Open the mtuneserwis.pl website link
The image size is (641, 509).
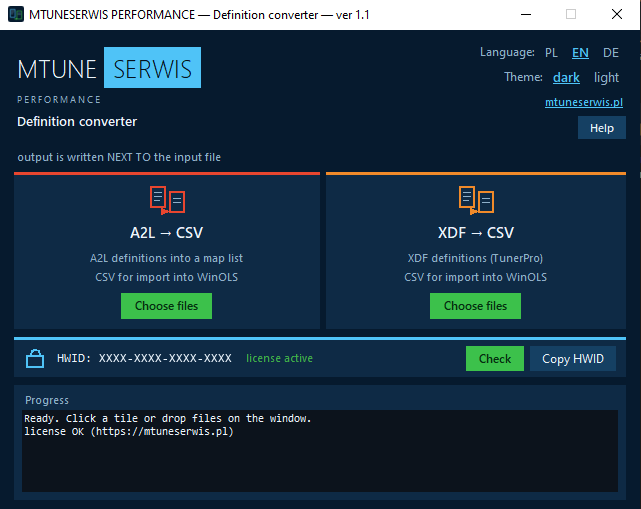click(x=584, y=102)
